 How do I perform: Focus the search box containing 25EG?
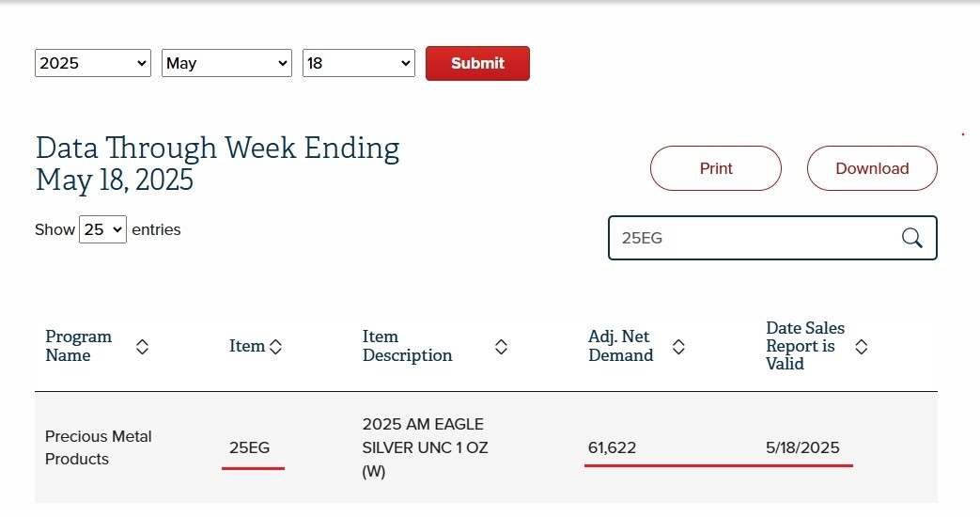(x=752, y=238)
